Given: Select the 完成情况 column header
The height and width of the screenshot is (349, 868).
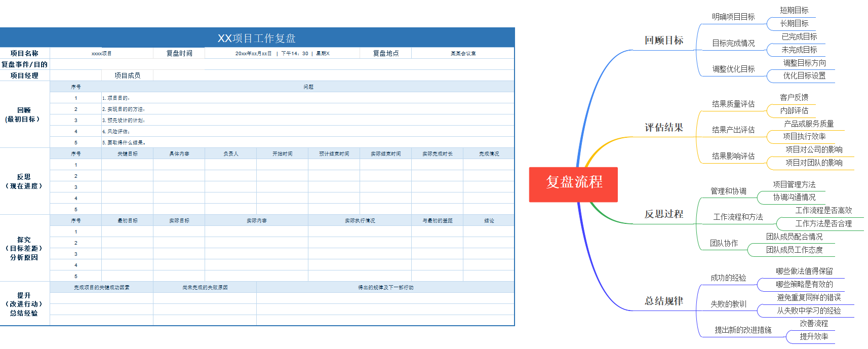Looking at the screenshot, I should [489, 153].
